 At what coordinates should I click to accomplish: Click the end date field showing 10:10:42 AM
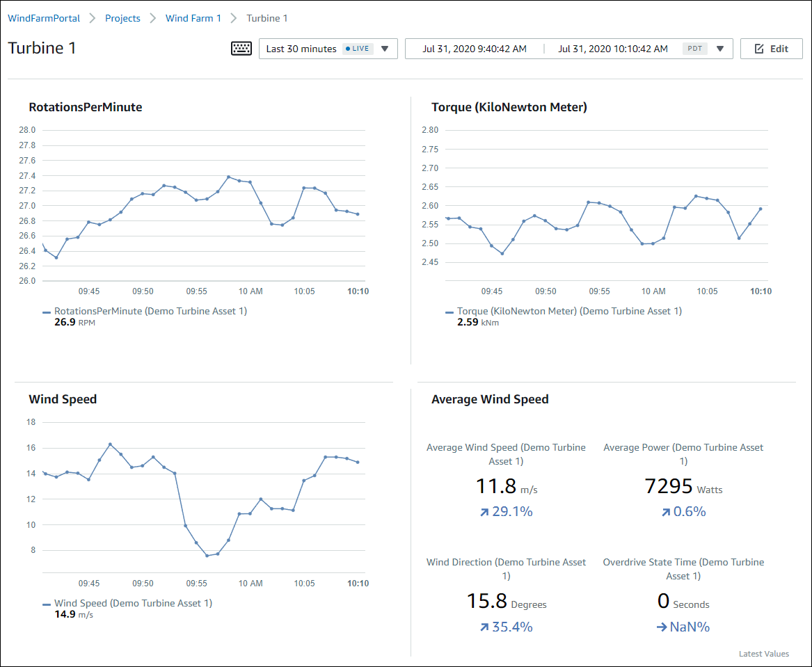point(612,48)
